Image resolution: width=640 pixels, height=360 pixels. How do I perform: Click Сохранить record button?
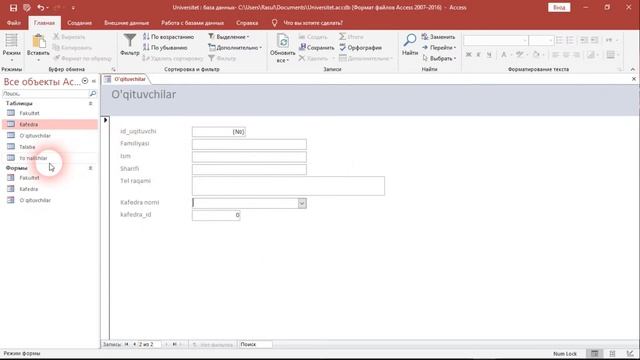tap(316, 47)
